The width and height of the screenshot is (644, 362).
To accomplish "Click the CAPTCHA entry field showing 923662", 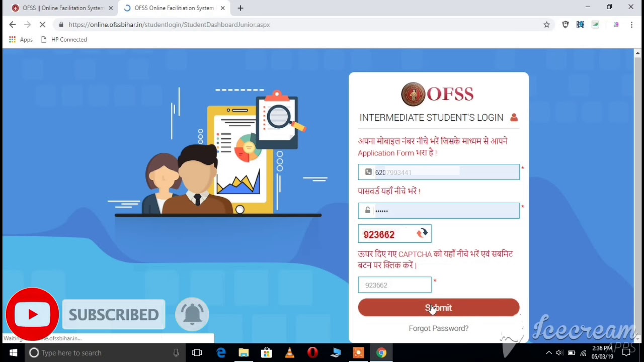I will tap(394, 285).
